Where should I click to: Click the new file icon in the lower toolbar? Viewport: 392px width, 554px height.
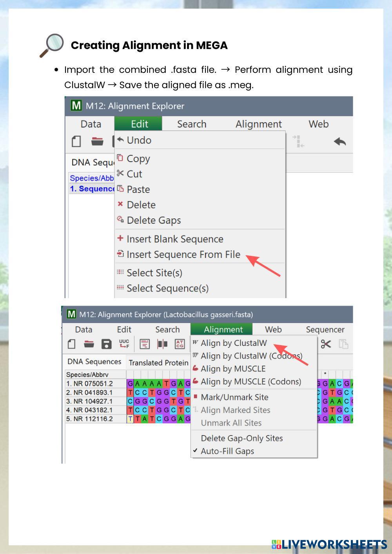pos(71,344)
